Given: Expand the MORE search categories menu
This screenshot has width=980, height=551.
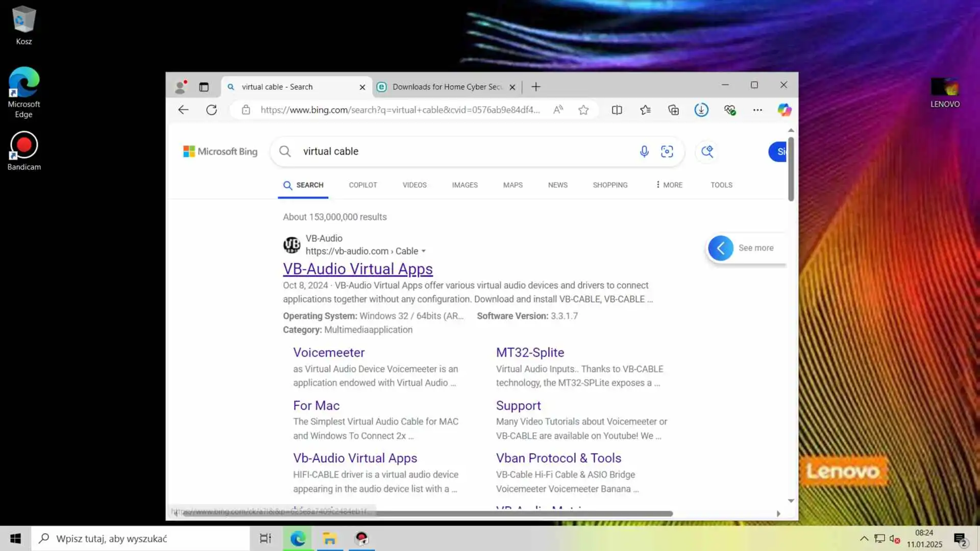Looking at the screenshot, I should pyautogui.click(x=669, y=185).
